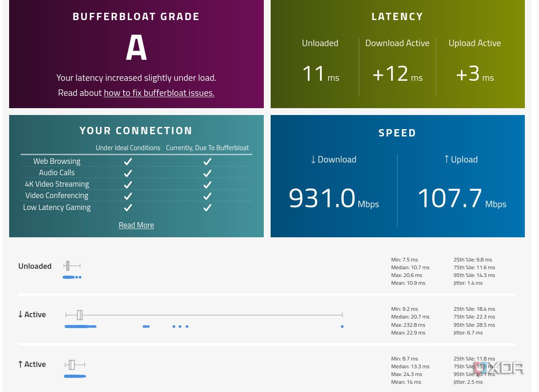Click the 'Unloaded' label in the Latency panel

click(320, 43)
